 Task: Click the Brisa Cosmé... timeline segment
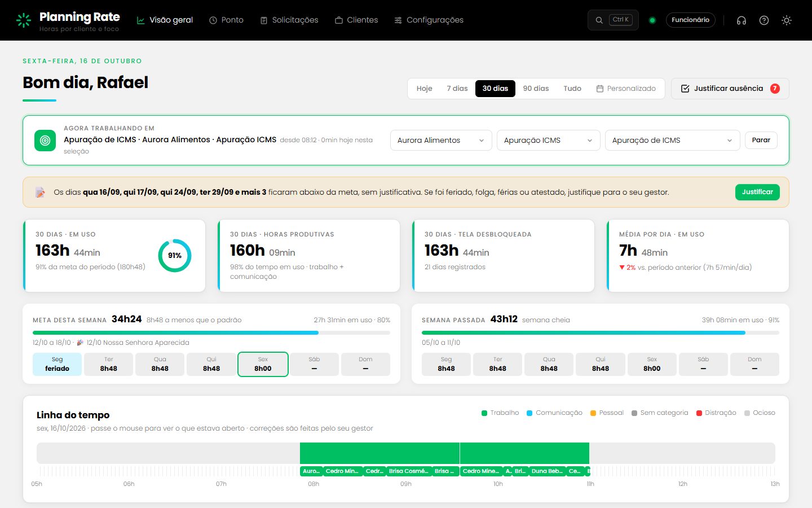point(409,471)
